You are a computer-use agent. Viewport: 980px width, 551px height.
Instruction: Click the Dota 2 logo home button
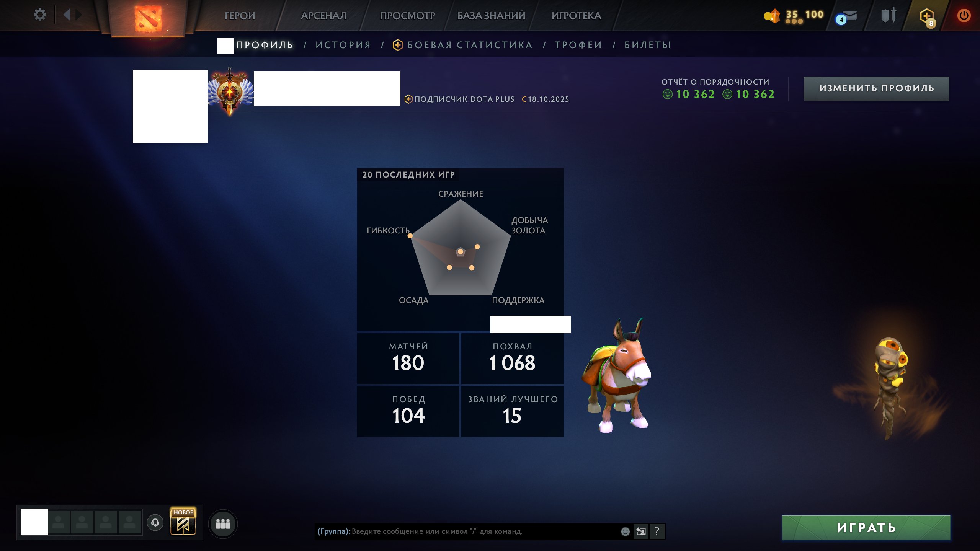click(x=148, y=18)
